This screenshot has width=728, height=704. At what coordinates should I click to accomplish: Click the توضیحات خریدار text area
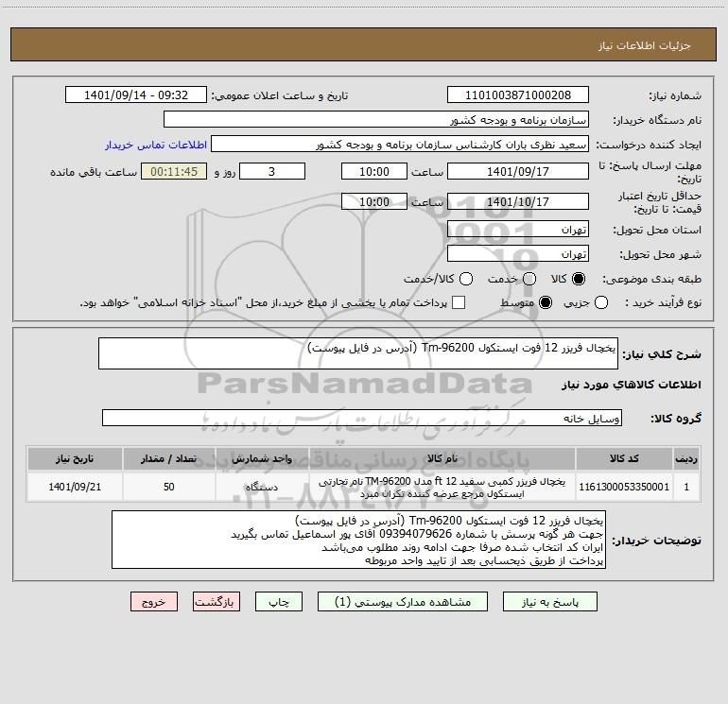[358, 540]
